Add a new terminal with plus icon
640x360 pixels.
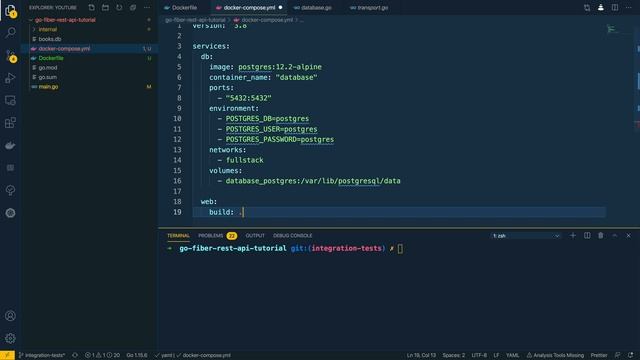(x=573, y=236)
